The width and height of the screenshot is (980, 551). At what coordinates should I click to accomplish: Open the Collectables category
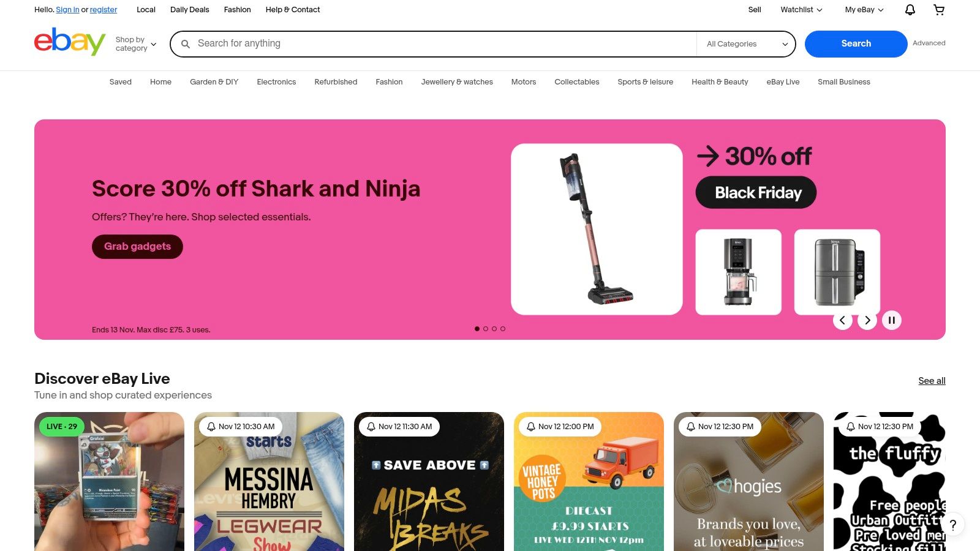point(577,82)
